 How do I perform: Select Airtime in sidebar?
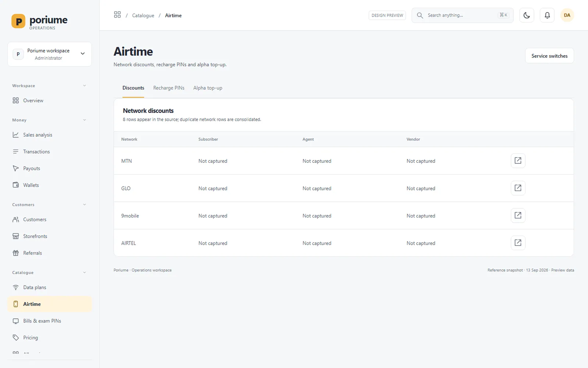tap(50, 304)
